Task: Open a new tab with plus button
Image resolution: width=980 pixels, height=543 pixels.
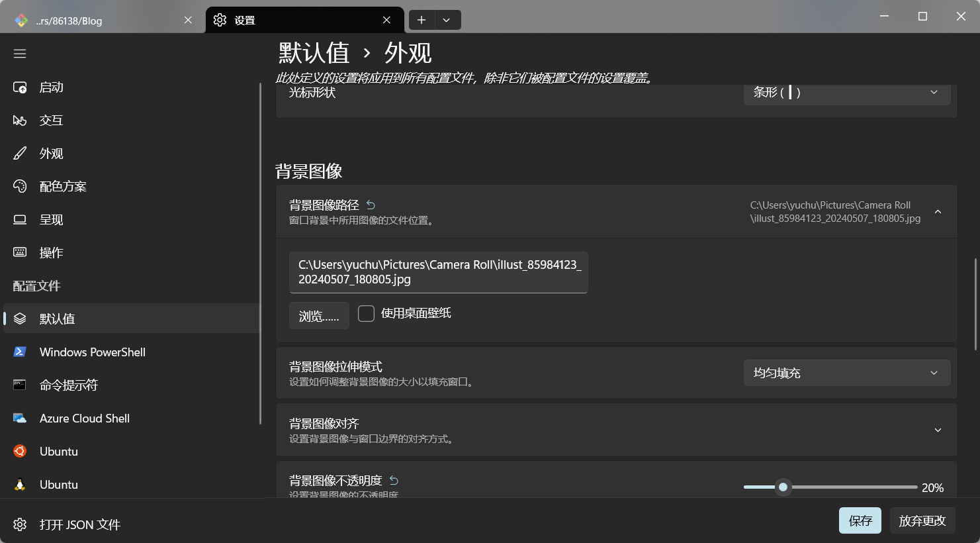Action: pos(422,20)
